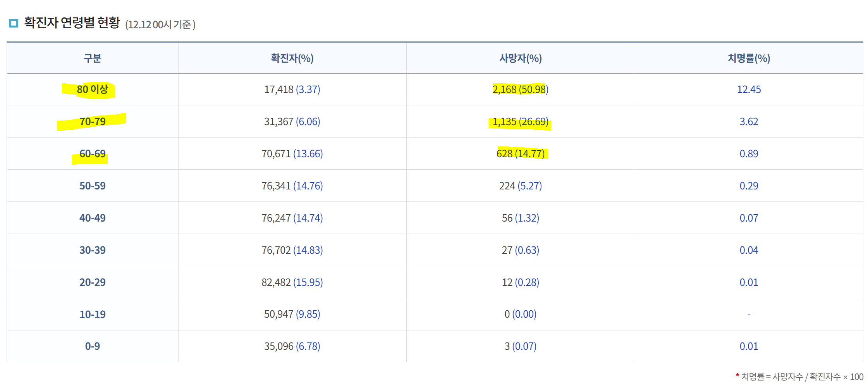Click deaths cell 1,135 (26.69)
The image size is (868, 387).
point(521,122)
